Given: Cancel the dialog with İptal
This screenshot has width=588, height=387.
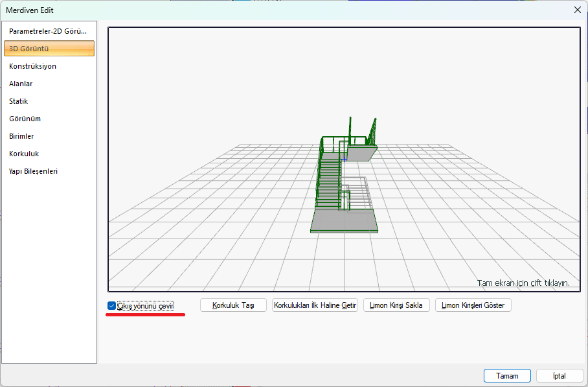Looking at the screenshot, I should pyautogui.click(x=560, y=376).
